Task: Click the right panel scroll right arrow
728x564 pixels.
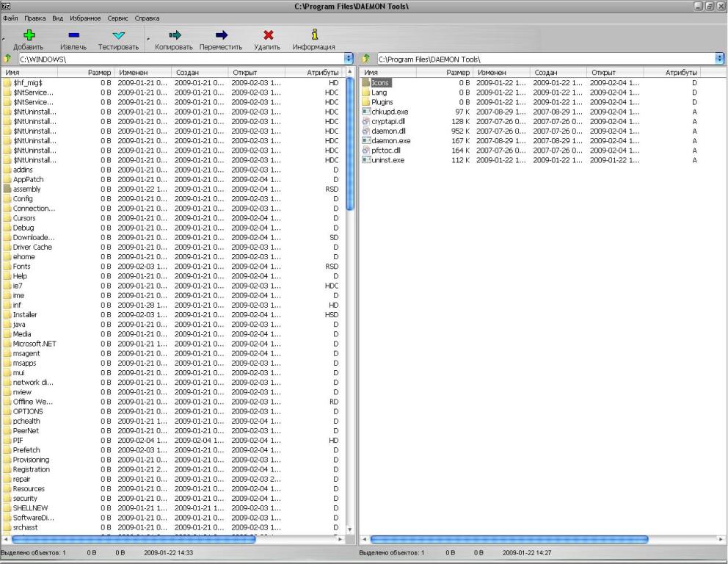Action: point(721,539)
